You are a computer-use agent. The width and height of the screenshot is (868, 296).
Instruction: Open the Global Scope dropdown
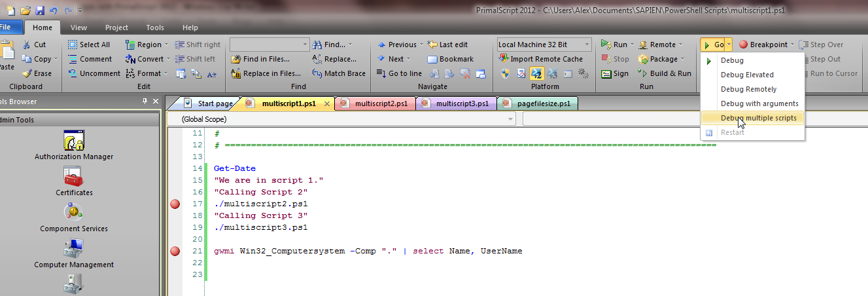[x=341, y=119]
